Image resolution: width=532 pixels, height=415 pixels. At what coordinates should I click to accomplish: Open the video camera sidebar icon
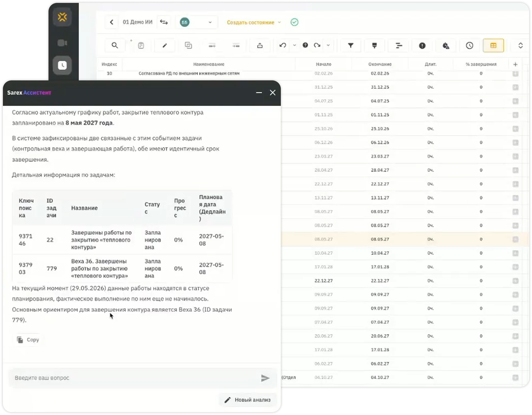pyautogui.click(x=62, y=43)
